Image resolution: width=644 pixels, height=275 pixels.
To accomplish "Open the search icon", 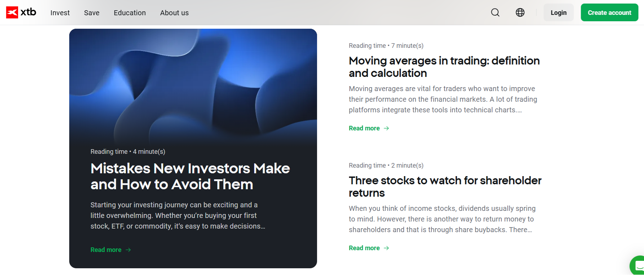I will [495, 13].
